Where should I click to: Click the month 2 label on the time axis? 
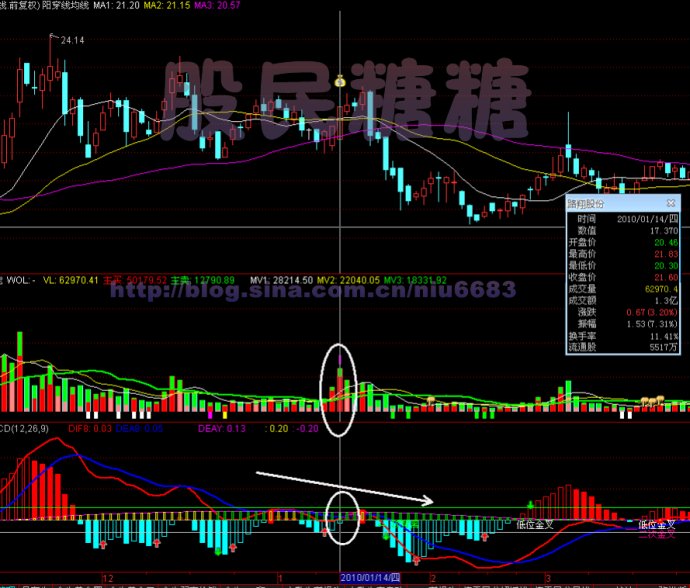click(x=433, y=578)
